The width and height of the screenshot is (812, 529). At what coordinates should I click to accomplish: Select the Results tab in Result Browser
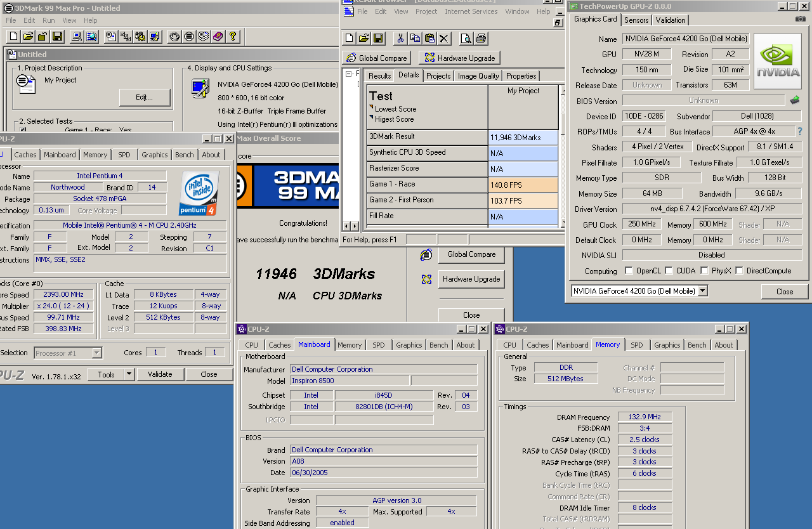tap(379, 75)
